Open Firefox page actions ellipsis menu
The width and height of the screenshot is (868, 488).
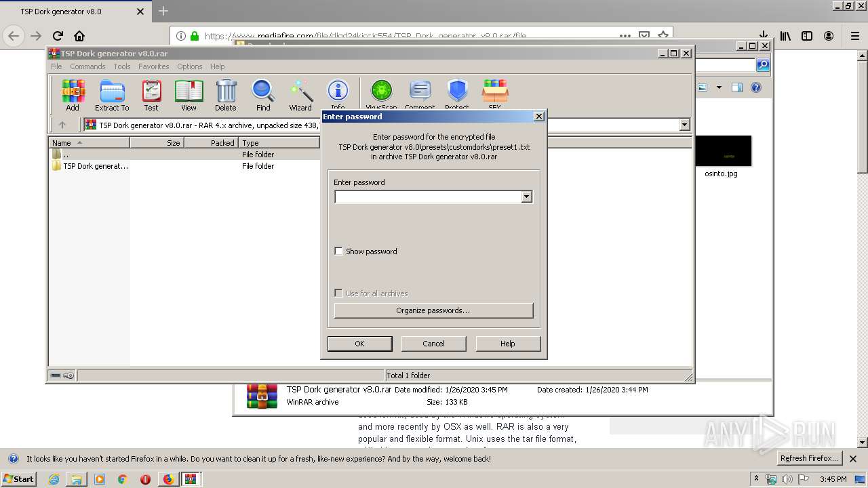pos(625,36)
